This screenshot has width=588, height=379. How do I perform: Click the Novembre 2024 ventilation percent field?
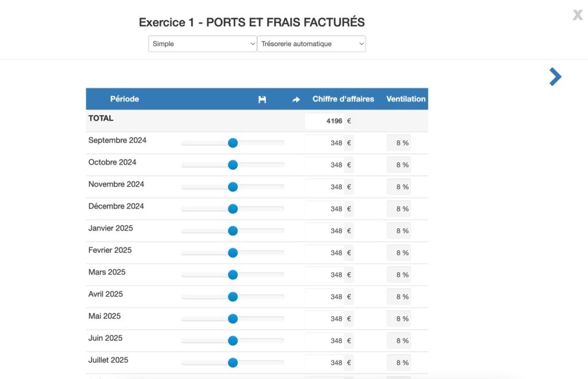(x=399, y=187)
